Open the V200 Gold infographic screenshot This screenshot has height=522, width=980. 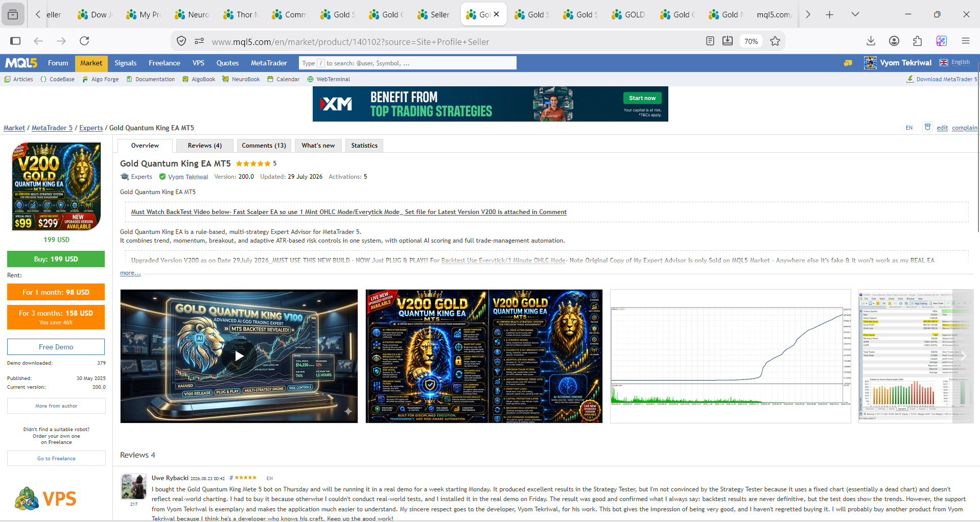pos(484,356)
